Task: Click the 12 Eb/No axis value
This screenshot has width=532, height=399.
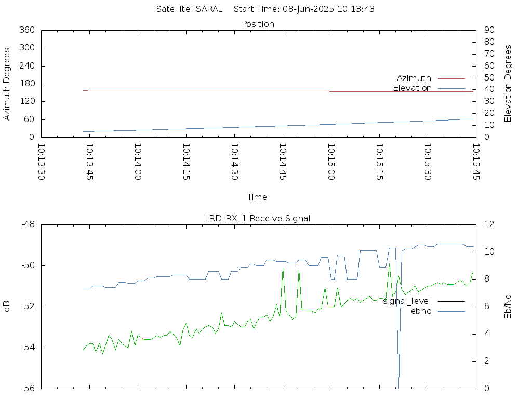Action: click(489, 224)
